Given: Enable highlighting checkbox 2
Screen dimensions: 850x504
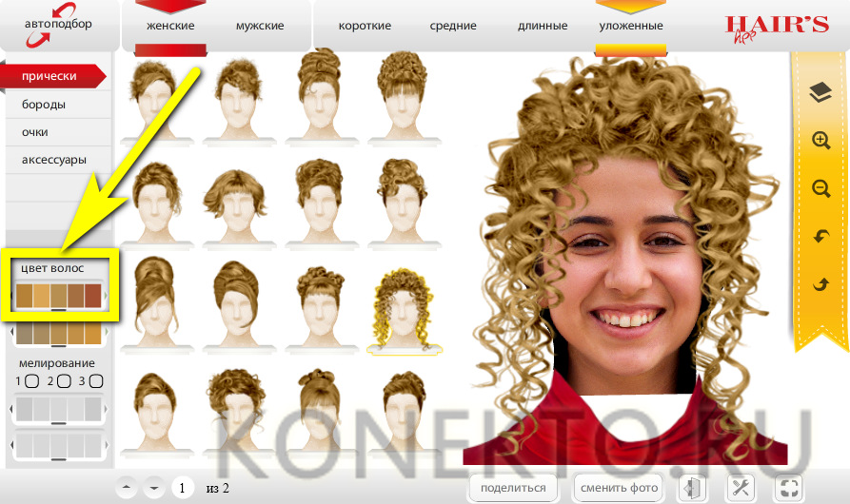Looking at the screenshot, I should point(64,381).
